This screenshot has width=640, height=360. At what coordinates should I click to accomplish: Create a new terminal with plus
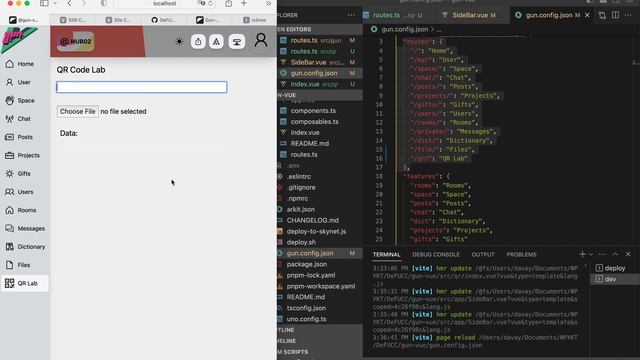click(x=582, y=254)
